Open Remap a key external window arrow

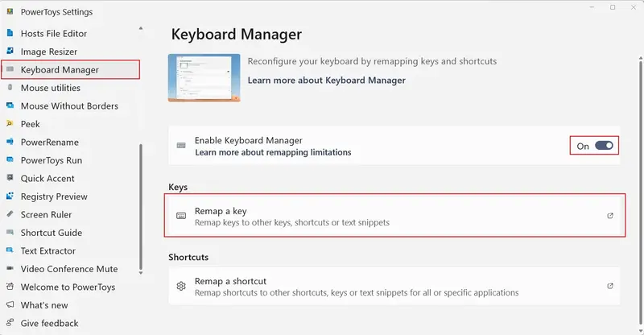pyautogui.click(x=609, y=216)
